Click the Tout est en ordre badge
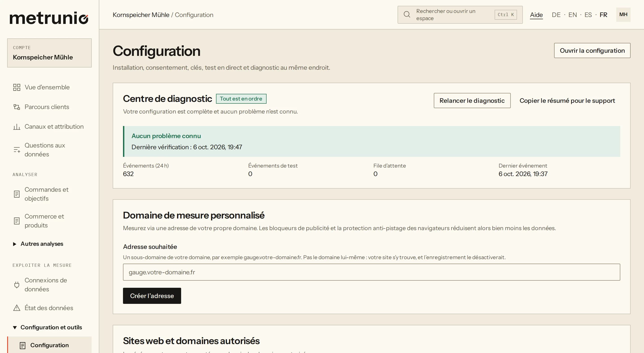The width and height of the screenshot is (644, 353). click(241, 99)
